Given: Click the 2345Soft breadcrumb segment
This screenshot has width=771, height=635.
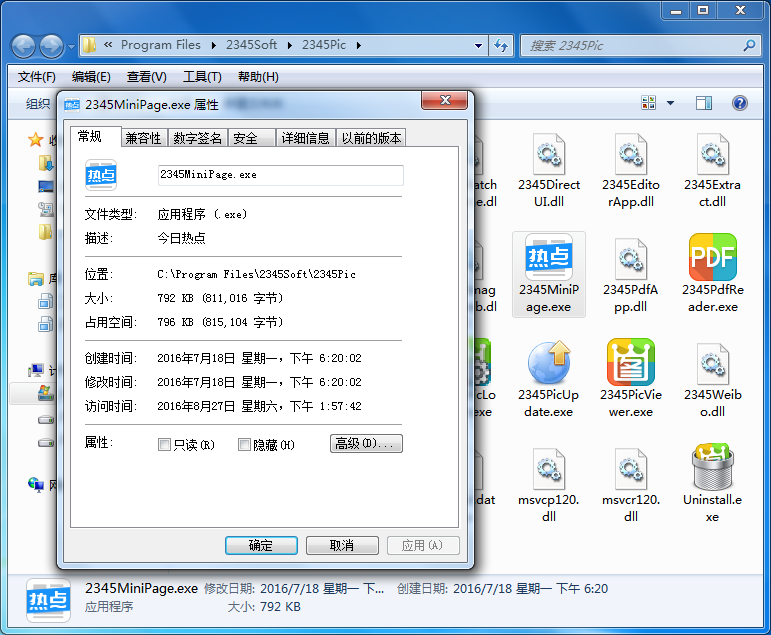Looking at the screenshot, I should coord(252,45).
